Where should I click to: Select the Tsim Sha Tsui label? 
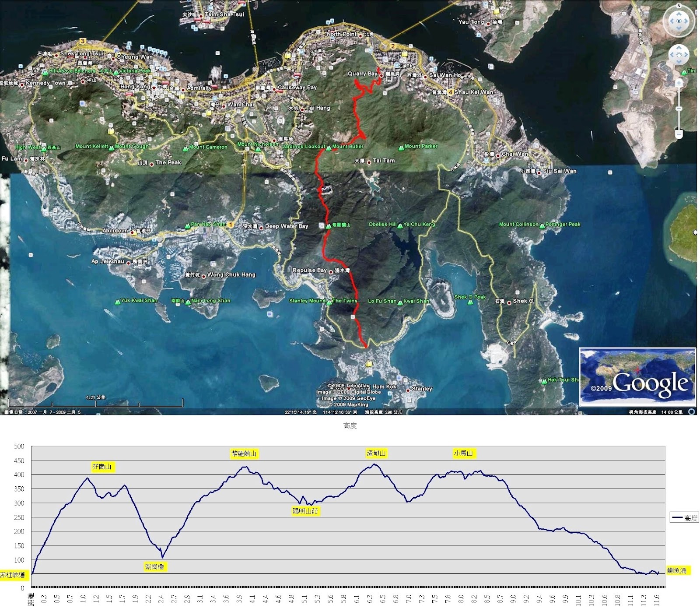pyautogui.click(x=224, y=14)
